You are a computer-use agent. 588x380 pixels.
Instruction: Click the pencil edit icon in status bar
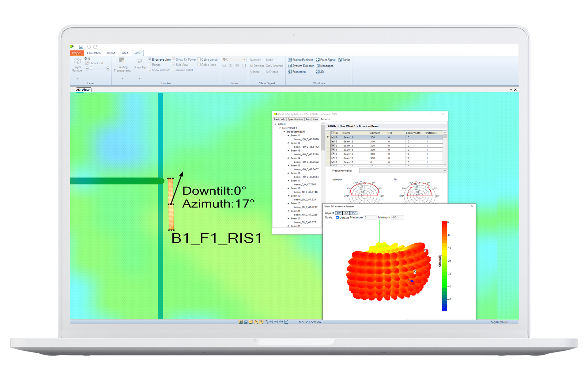pyautogui.click(x=251, y=322)
